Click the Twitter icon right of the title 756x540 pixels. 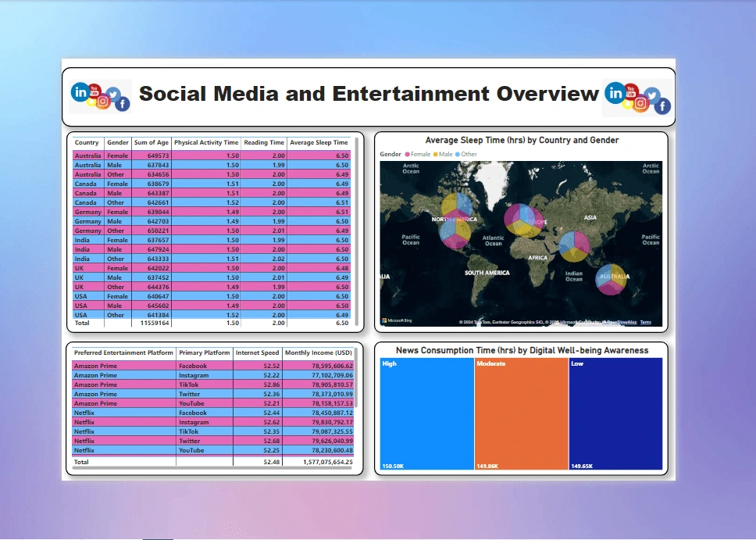point(652,95)
